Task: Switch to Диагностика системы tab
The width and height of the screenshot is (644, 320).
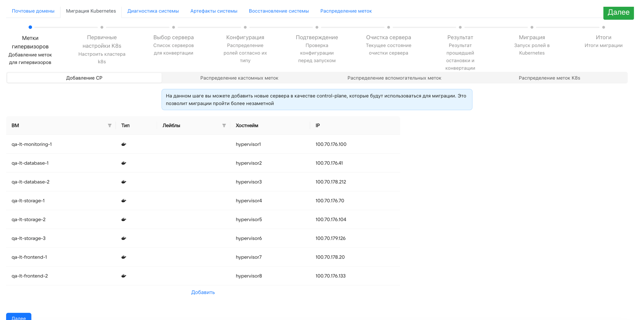Action: pos(153,11)
